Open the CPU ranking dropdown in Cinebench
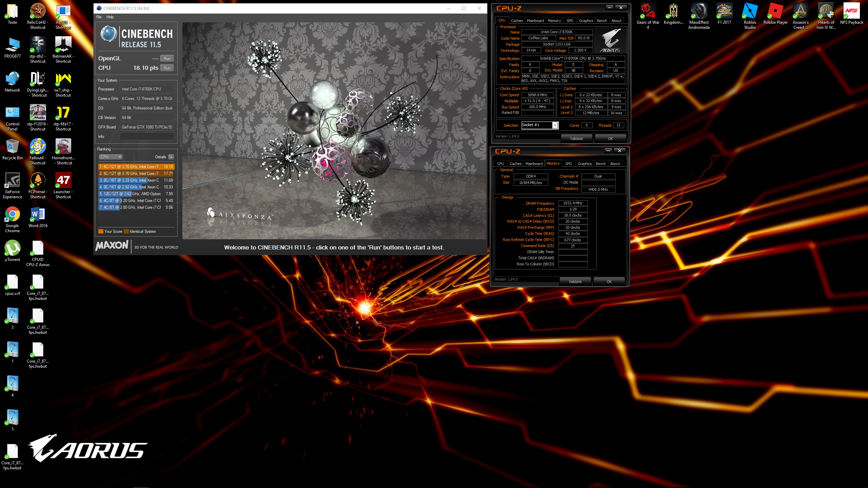 [111, 157]
